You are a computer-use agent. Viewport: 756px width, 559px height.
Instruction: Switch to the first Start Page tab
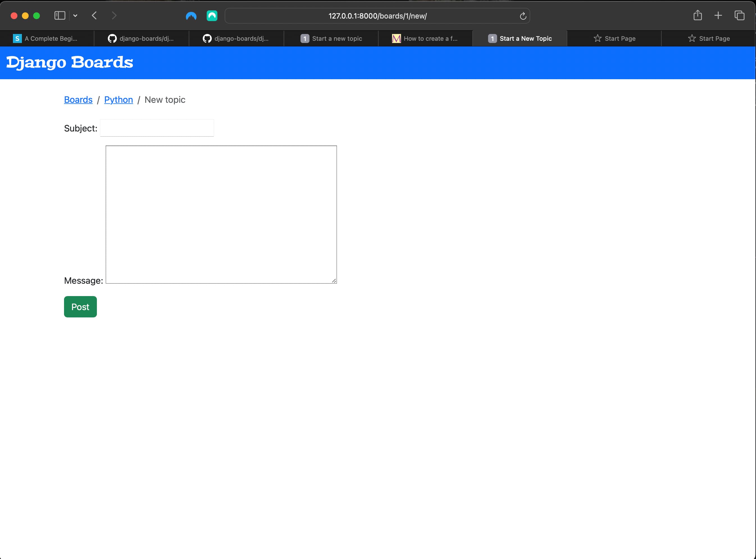[614, 38]
